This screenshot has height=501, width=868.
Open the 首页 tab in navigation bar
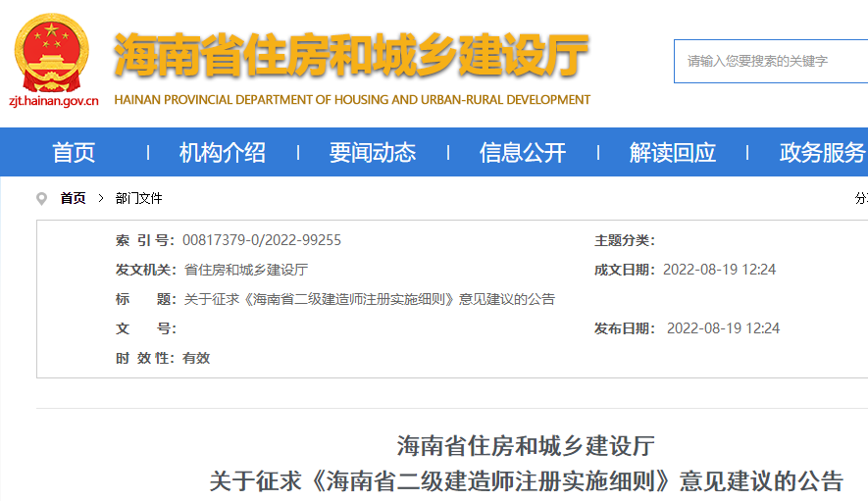(x=74, y=153)
